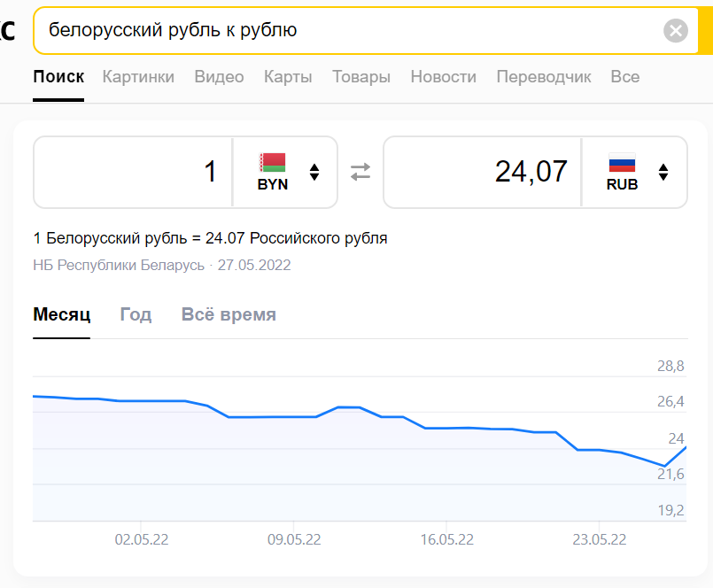The width and height of the screenshot is (713, 588).
Task: Switch chart to Всё время period
Action: [x=229, y=314]
